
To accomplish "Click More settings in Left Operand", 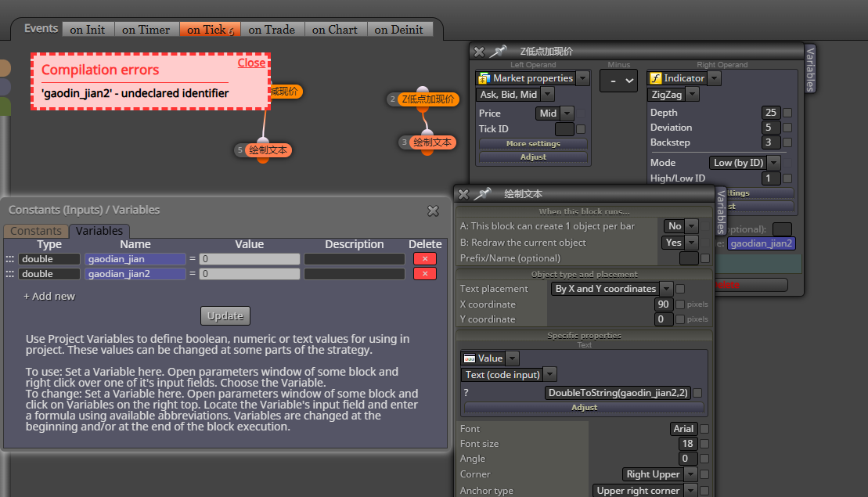I will (533, 143).
